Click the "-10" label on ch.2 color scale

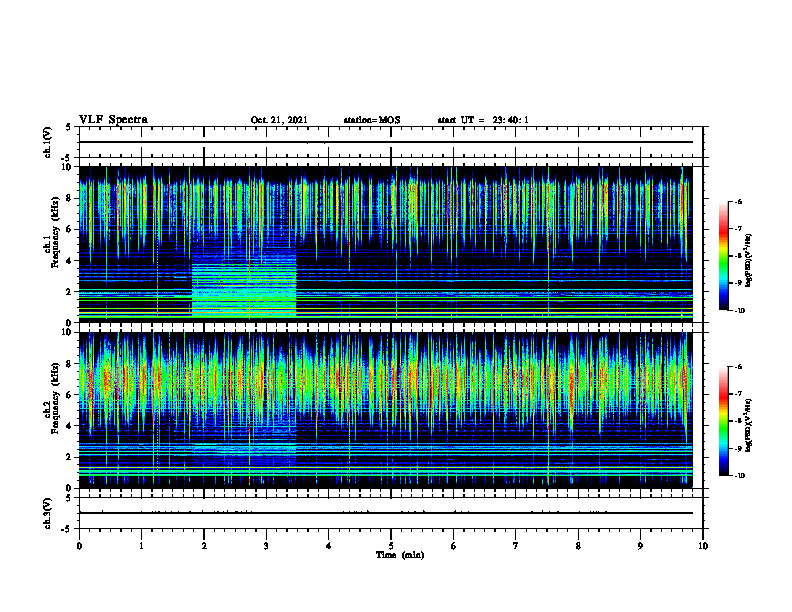[739, 476]
